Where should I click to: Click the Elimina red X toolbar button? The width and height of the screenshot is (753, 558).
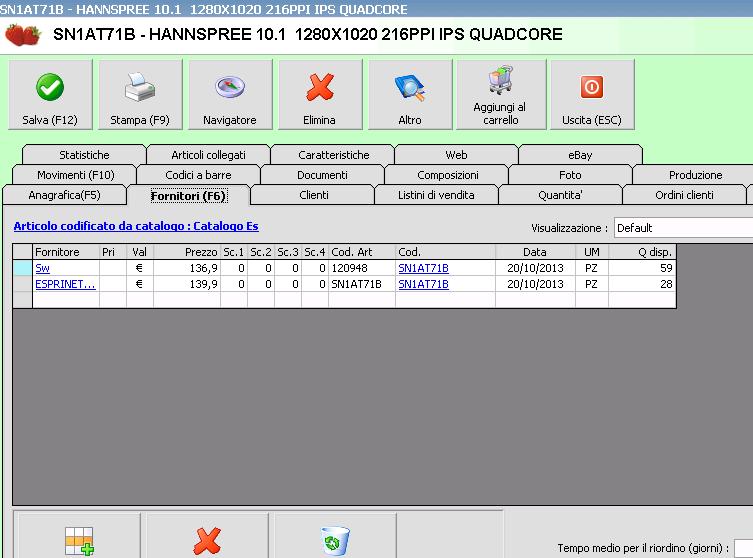(320, 95)
